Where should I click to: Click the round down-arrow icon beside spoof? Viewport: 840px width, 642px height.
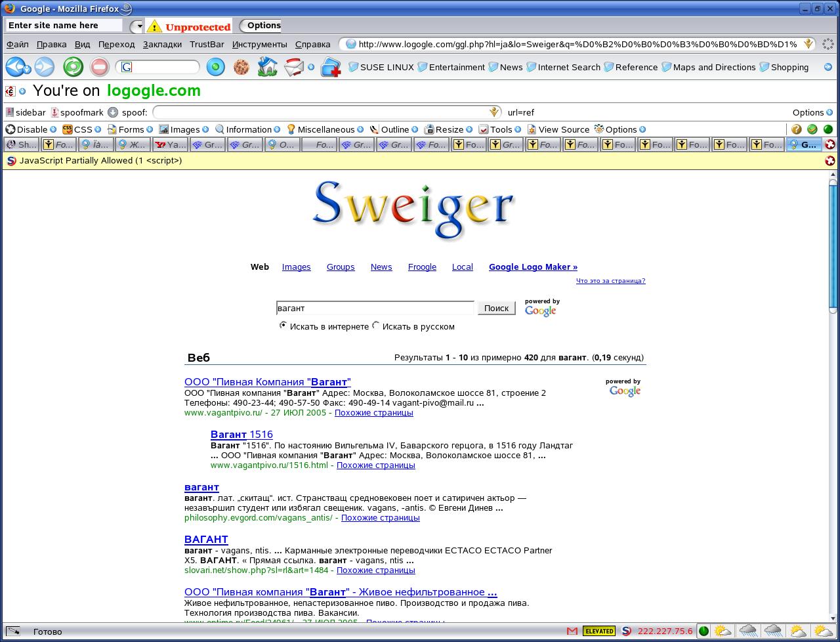click(x=113, y=112)
